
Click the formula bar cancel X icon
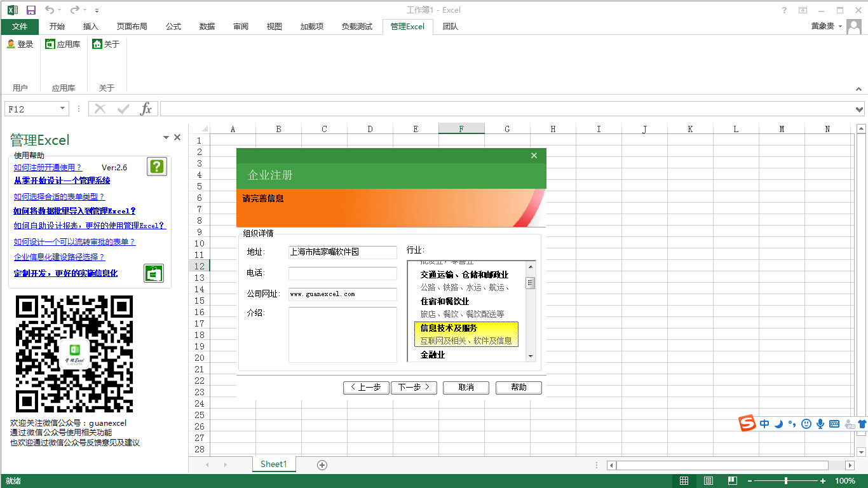click(100, 109)
